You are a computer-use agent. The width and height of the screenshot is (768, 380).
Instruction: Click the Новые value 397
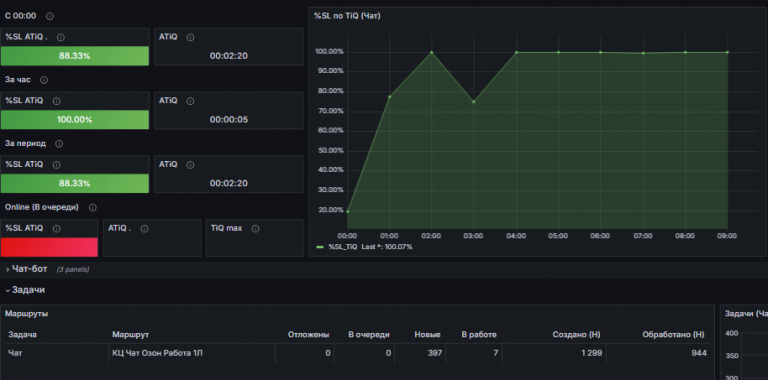pos(434,353)
